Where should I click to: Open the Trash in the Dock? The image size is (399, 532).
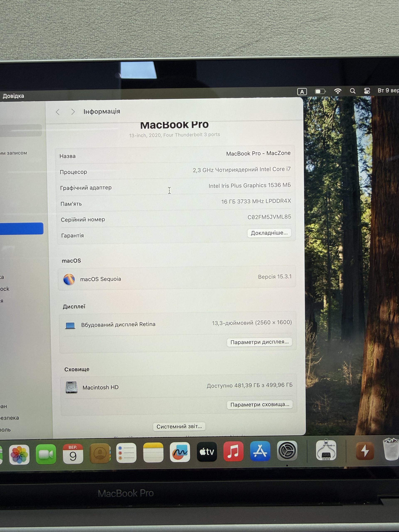click(391, 449)
